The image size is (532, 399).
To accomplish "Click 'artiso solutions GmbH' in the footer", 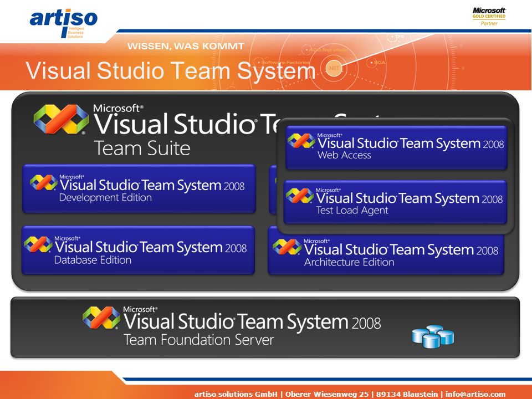I will [x=236, y=394].
